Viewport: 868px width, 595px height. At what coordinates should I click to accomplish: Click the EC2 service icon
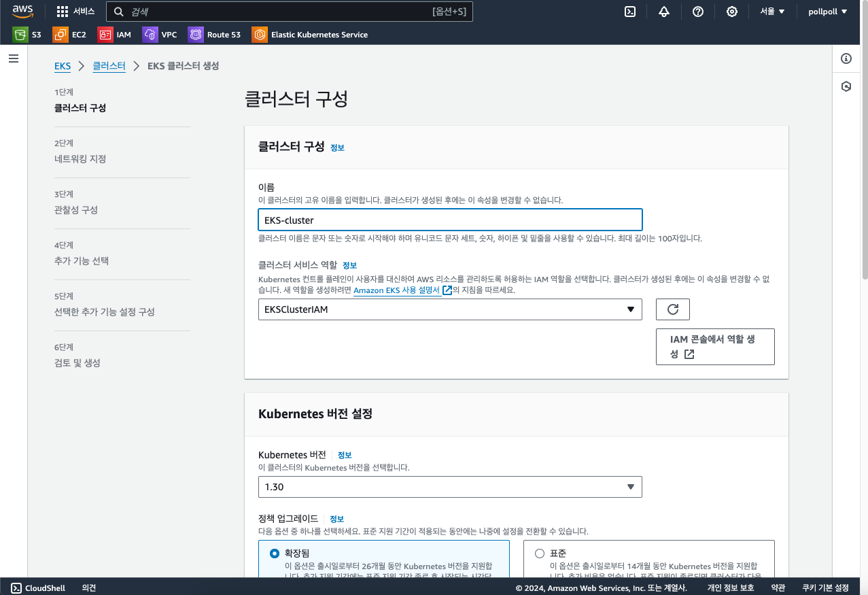point(60,34)
